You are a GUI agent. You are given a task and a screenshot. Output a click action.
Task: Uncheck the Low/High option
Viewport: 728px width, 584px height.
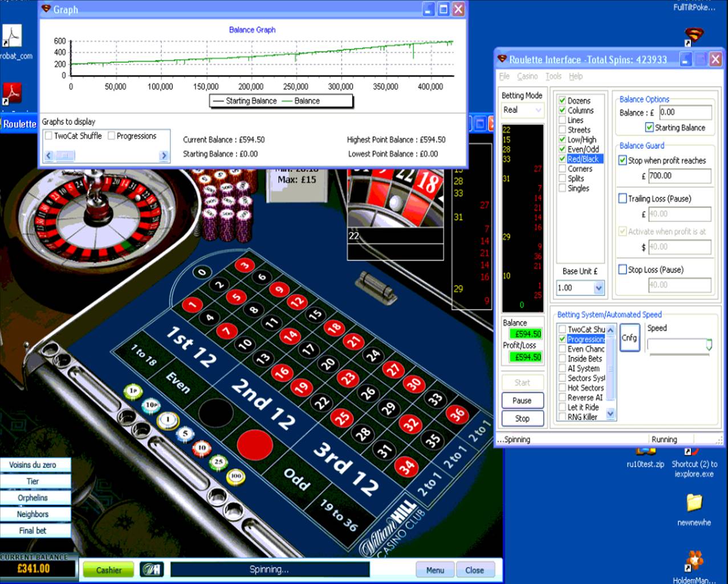click(x=562, y=139)
